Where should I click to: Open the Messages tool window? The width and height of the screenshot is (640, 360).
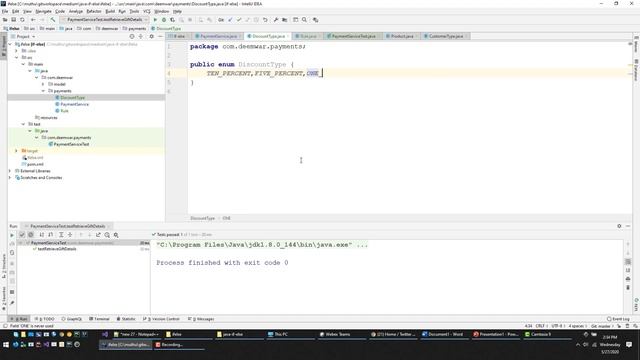[x=201, y=319]
